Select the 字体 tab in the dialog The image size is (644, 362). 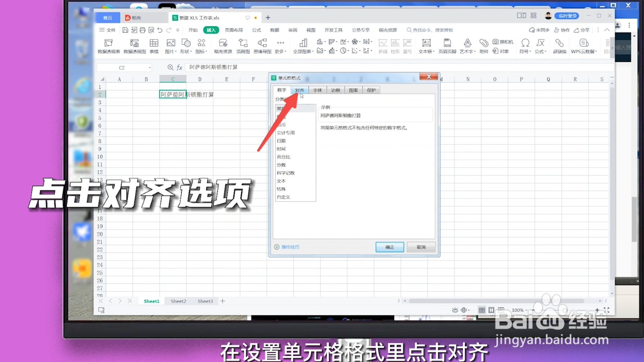tap(318, 90)
